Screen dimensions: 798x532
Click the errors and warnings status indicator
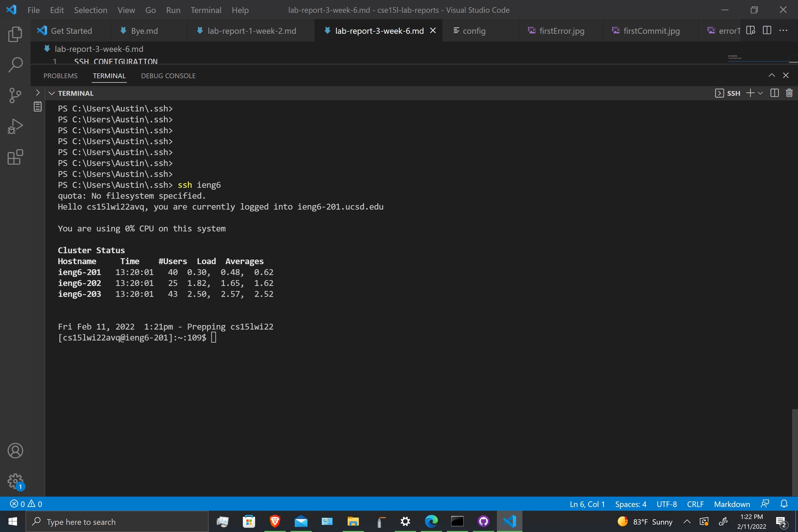click(x=26, y=504)
